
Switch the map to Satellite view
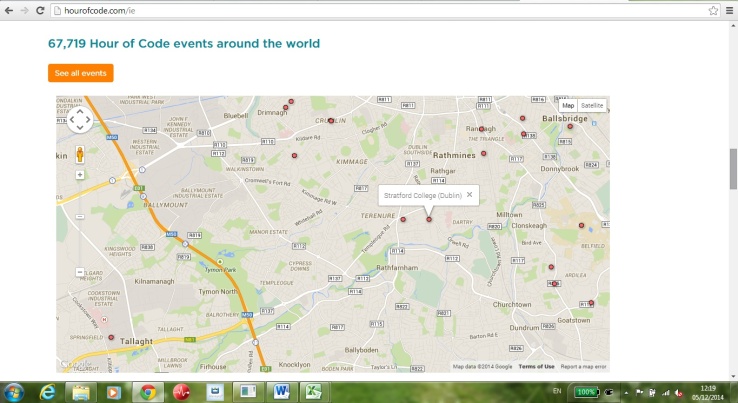tap(592, 105)
